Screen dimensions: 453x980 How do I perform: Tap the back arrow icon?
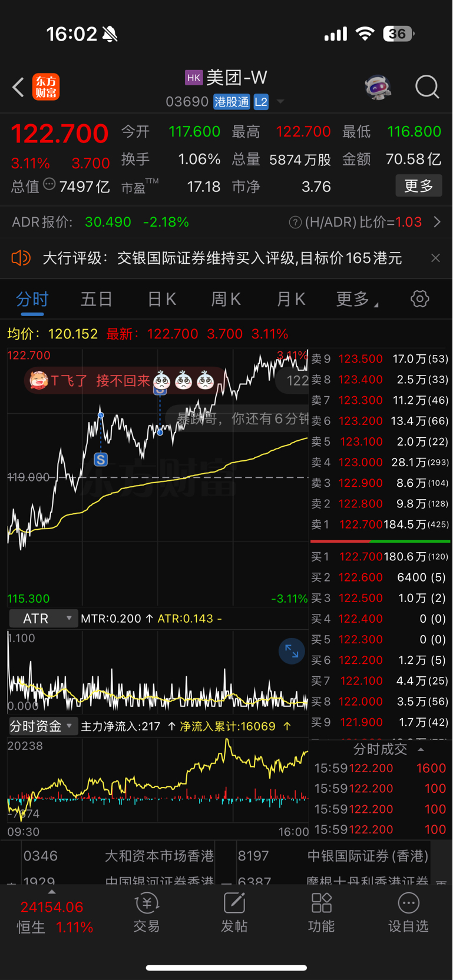click(18, 87)
